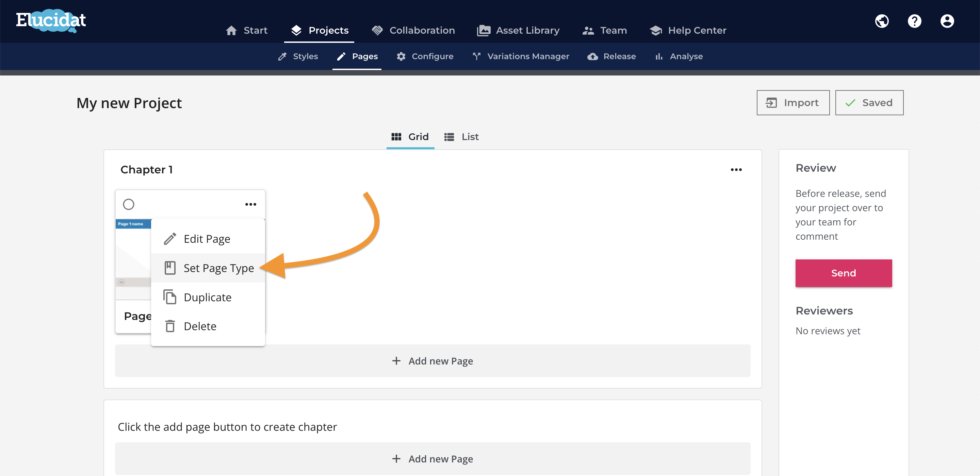Click the pink Send button
980x476 pixels.
click(x=844, y=273)
